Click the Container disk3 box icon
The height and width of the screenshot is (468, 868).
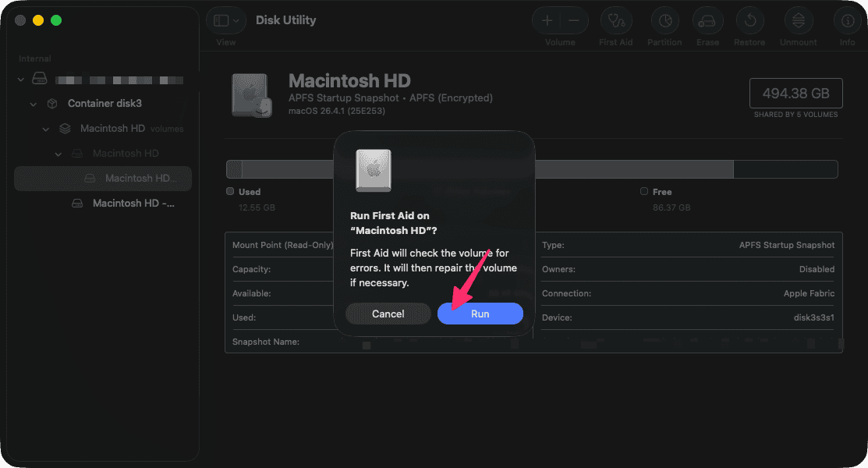[x=51, y=103]
